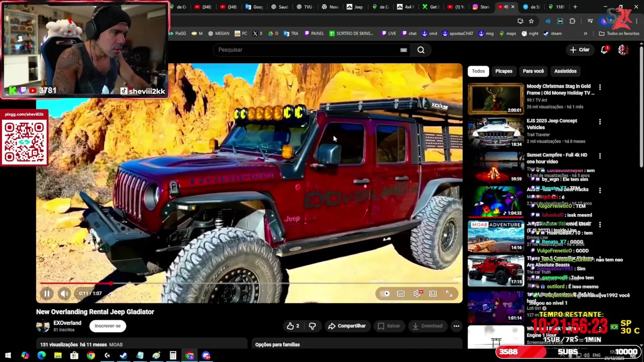
Task: Open the Windows Start menu
Action: [8, 355]
